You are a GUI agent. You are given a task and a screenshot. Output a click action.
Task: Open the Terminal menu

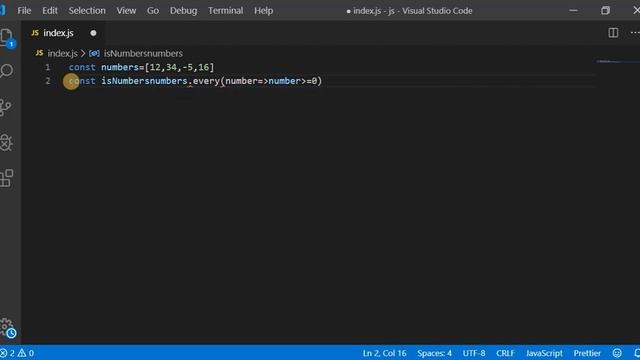coord(225,11)
